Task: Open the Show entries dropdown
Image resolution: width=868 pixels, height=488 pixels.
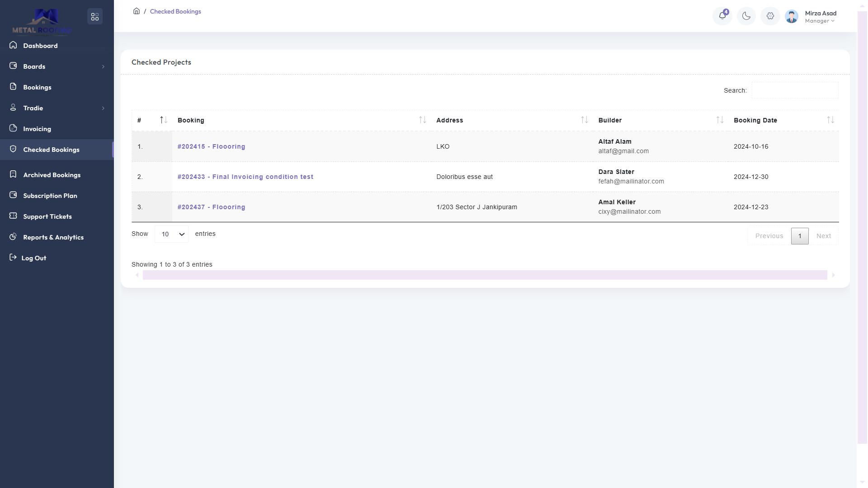Action: click(x=171, y=234)
